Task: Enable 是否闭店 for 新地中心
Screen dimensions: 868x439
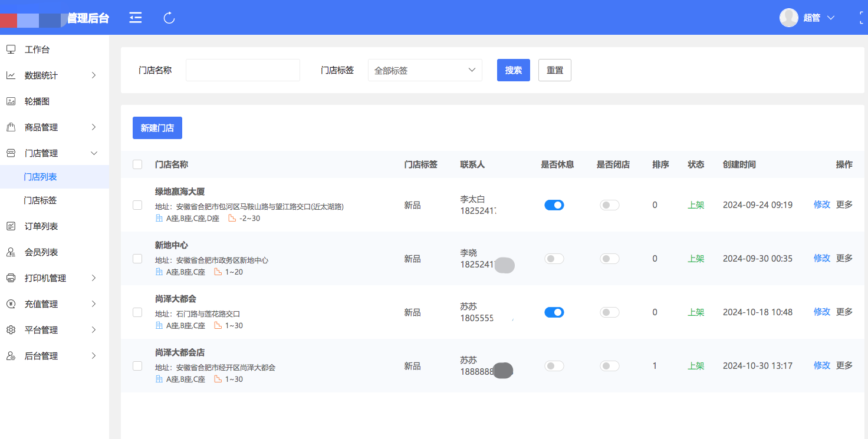Action: click(609, 259)
